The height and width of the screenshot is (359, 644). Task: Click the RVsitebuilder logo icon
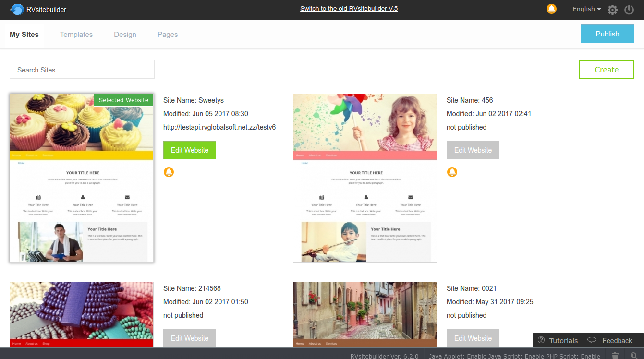coord(17,9)
